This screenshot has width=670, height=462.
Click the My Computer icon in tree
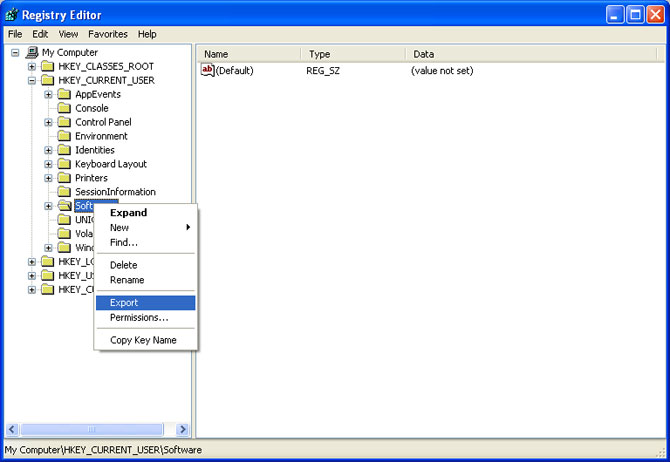point(32,52)
